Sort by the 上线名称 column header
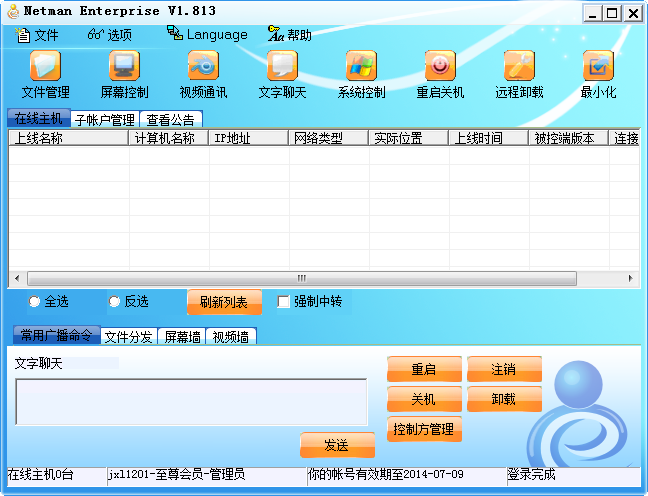The height and width of the screenshot is (496, 648). [69, 138]
